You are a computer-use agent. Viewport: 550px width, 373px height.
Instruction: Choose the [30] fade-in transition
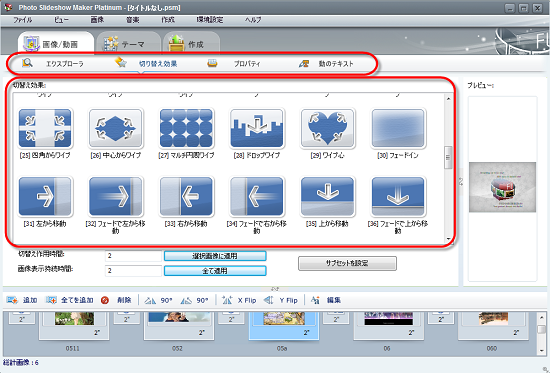(398, 128)
